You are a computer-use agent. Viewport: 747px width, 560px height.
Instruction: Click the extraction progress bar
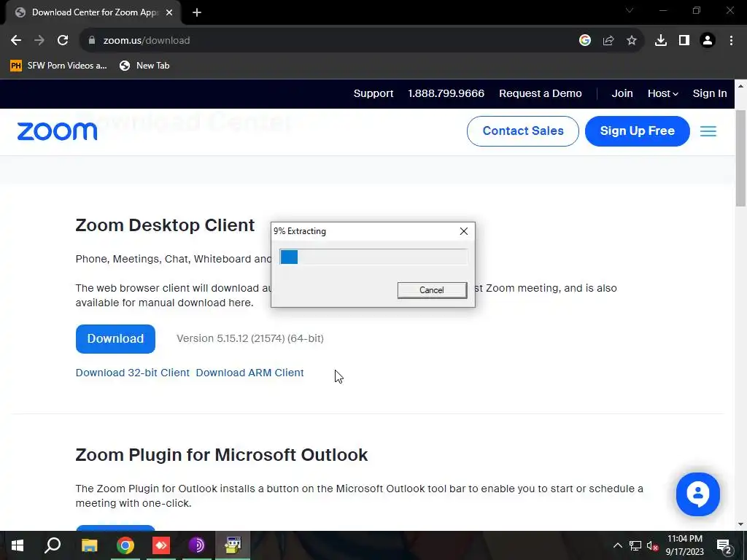tap(373, 257)
